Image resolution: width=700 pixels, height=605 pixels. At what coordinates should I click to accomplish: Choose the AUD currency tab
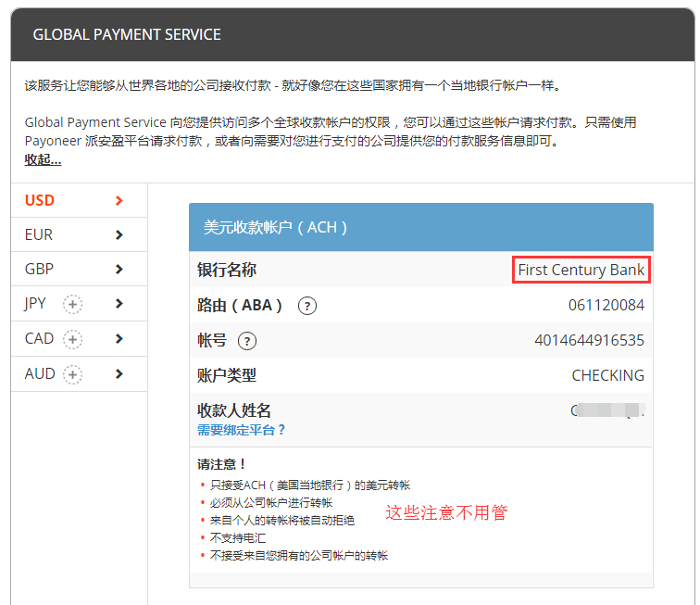(x=79, y=374)
